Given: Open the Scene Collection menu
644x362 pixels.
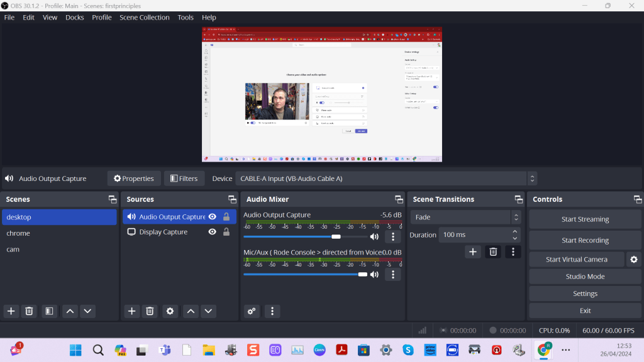Looking at the screenshot, I should (x=145, y=17).
